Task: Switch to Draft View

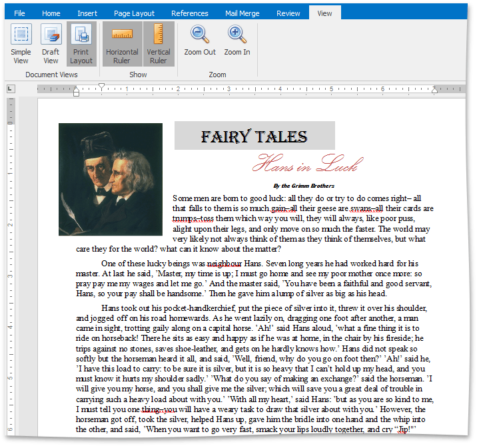Action: [x=51, y=44]
